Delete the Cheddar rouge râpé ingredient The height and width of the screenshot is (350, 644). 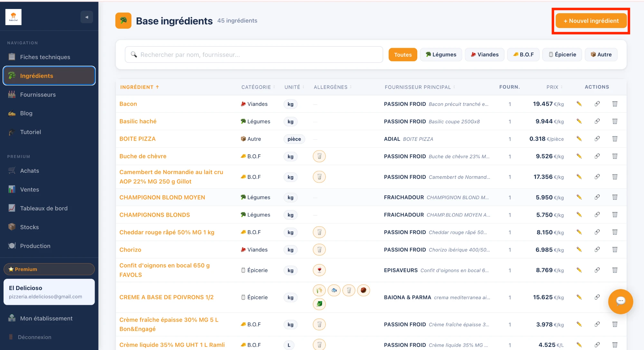[x=615, y=232]
